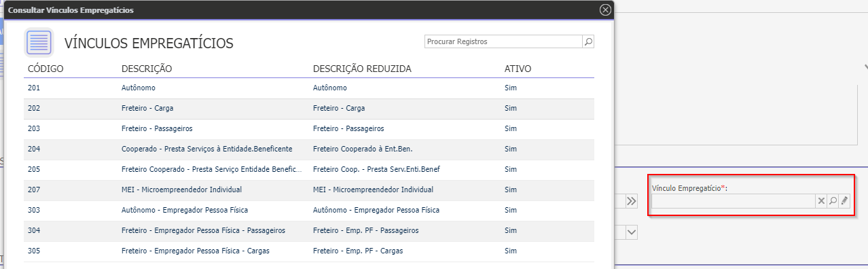The image size is (868, 269).
Task: Select code 303 Autônomo - Empregador Pessoa Física
Action: click(x=309, y=211)
